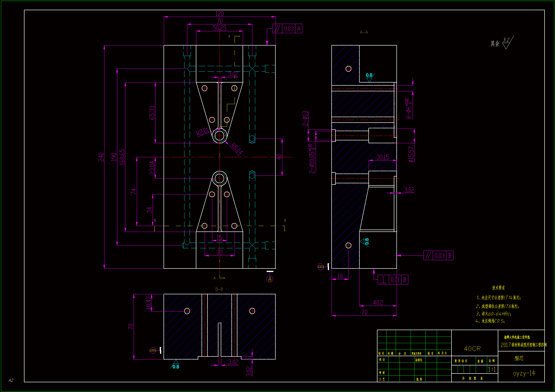Click the 40.2 dimension in A-A view
The height and width of the screenshot is (392, 555).
(378, 303)
